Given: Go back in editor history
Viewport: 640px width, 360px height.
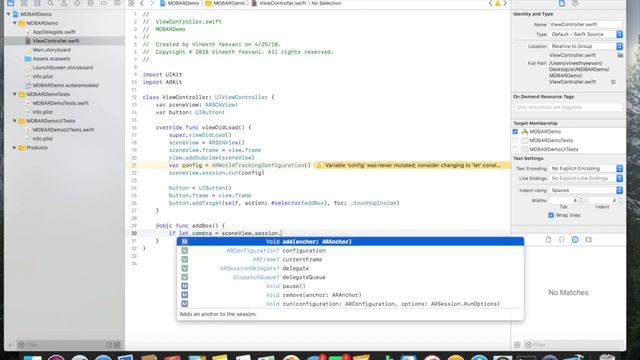Looking at the screenshot, I should click(x=142, y=3).
